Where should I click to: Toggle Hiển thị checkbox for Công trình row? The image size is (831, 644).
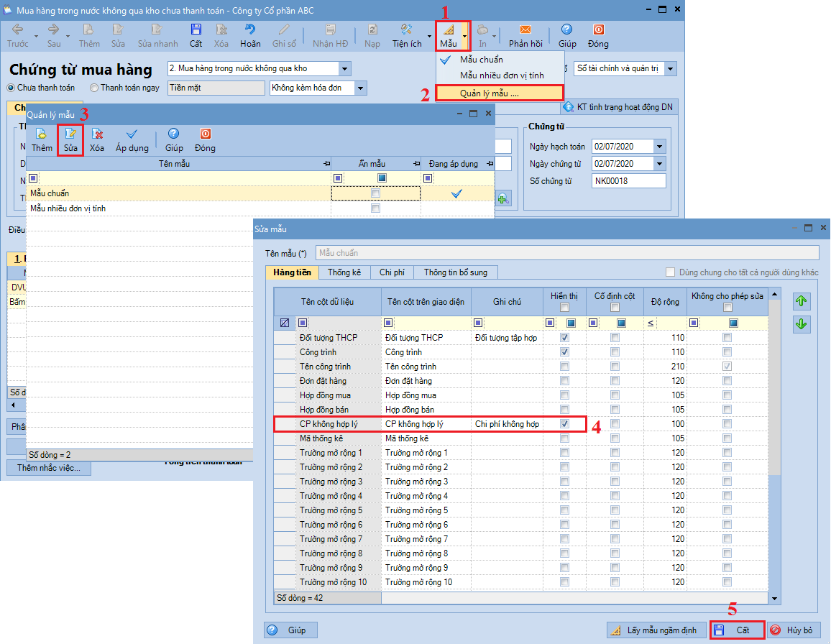[x=564, y=352]
